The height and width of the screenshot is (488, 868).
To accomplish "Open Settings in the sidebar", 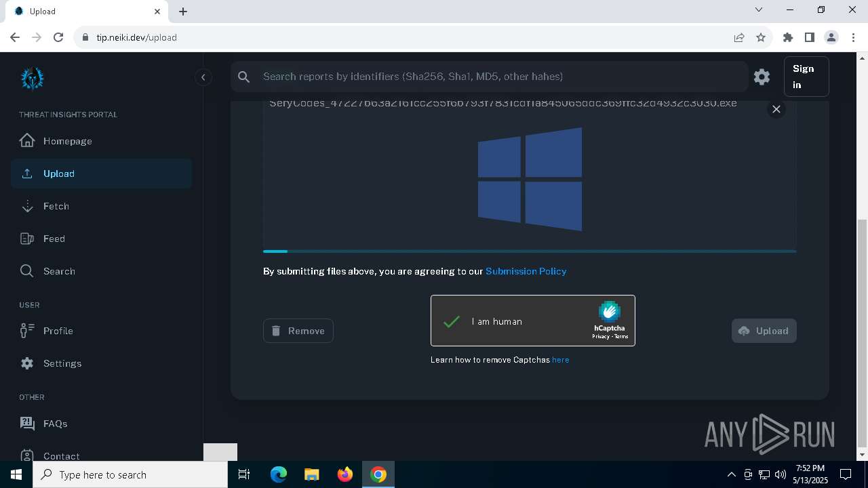I will (101, 363).
